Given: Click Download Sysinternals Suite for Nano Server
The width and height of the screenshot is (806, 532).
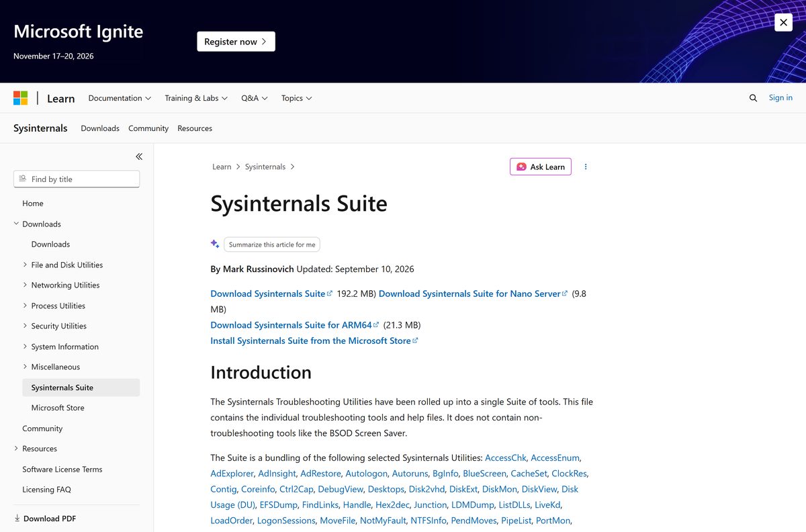Looking at the screenshot, I should [x=473, y=294].
